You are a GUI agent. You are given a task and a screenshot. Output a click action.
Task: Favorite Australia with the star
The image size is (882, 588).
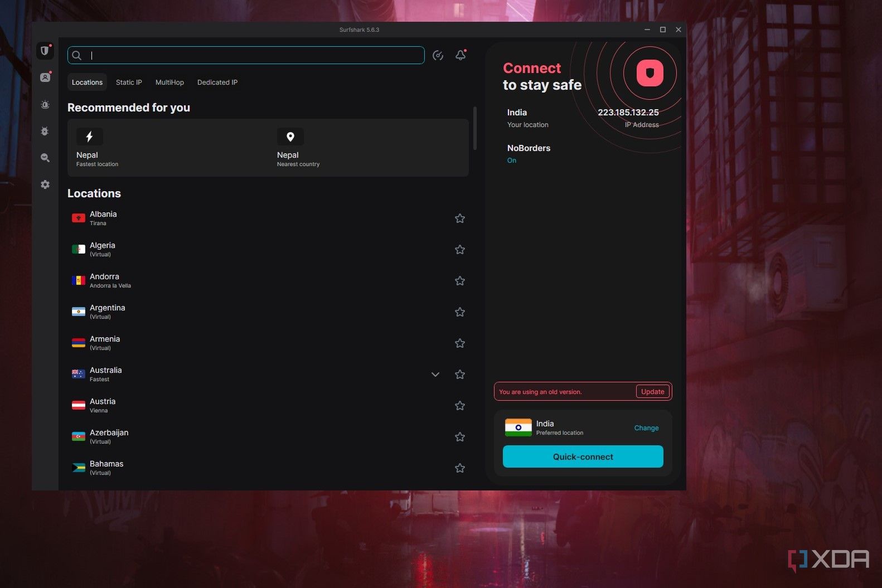click(x=460, y=375)
